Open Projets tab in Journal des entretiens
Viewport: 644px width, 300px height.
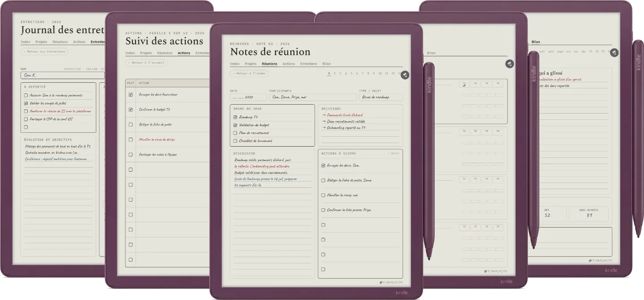coord(41,42)
